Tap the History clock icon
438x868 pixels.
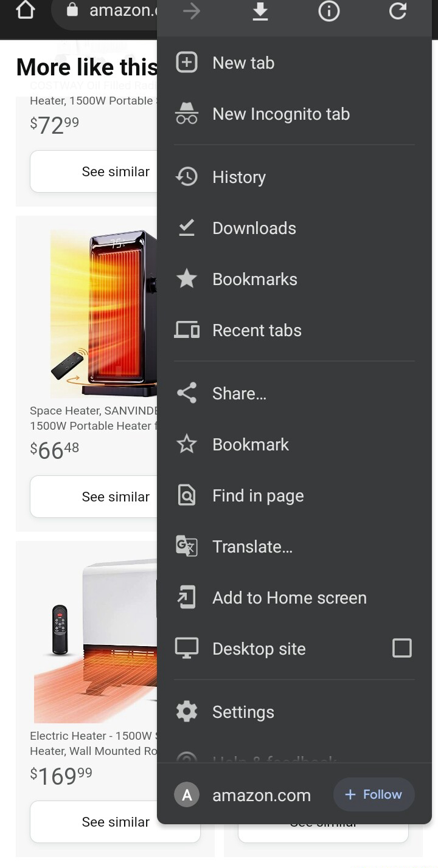click(x=187, y=177)
